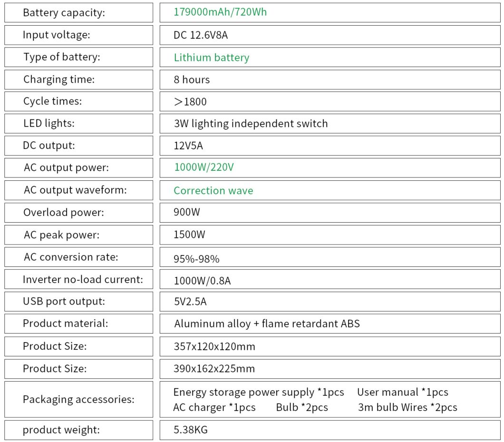The image size is (504, 442).
Task: Click the green 1000W/220V value
Action: pyautogui.click(x=204, y=167)
